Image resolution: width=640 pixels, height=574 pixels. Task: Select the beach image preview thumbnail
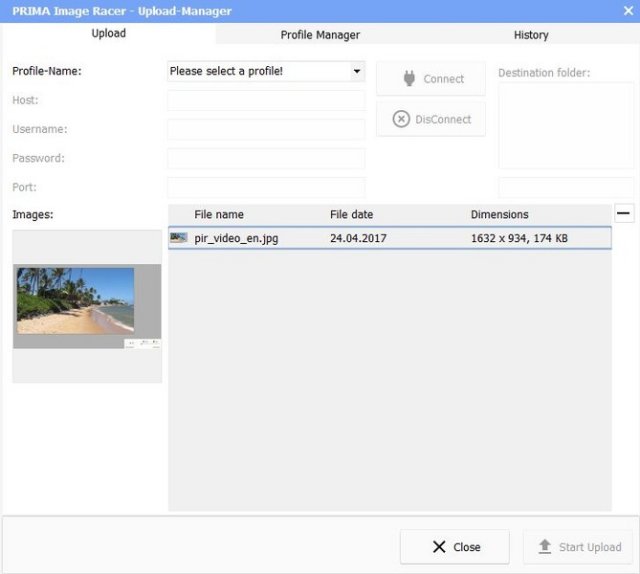[x=76, y=300]
